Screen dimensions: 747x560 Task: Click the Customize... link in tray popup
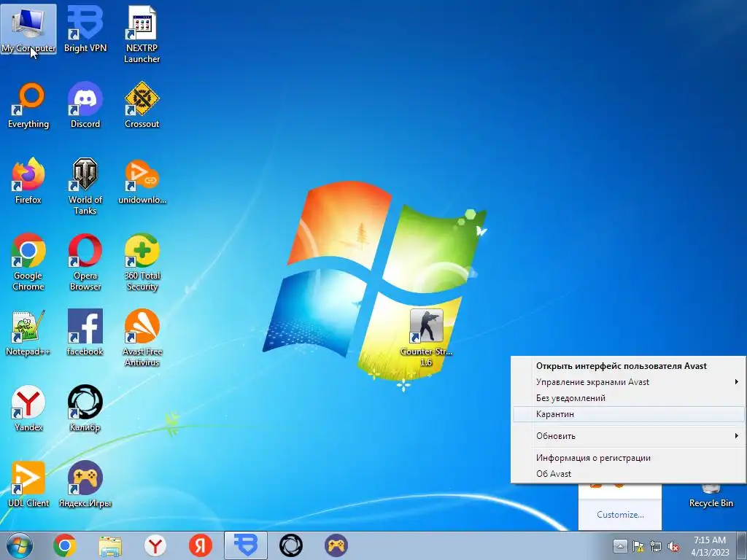pyautogui.click(x=620, y=515)
